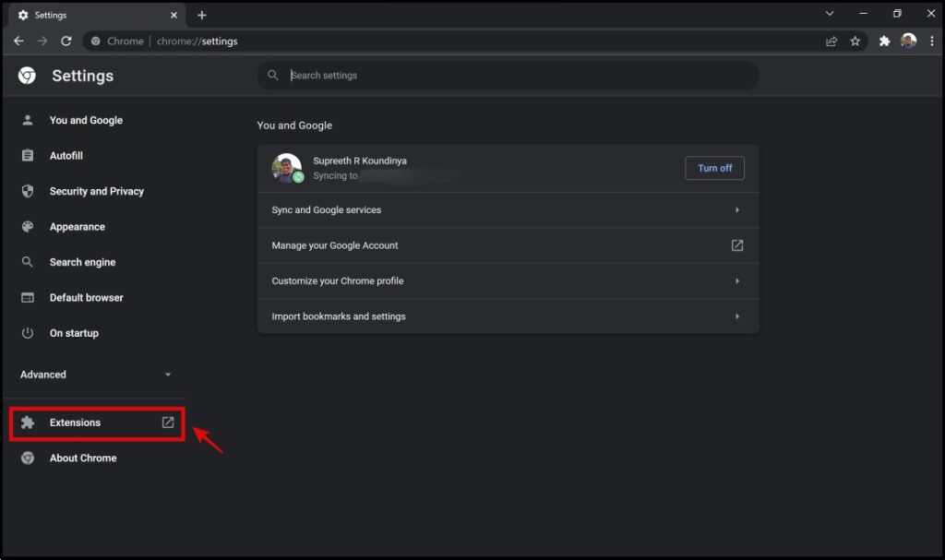Open Extensions from the sidebar
Viewport: 945px width, 560px height.
click(x=97, y=423)
